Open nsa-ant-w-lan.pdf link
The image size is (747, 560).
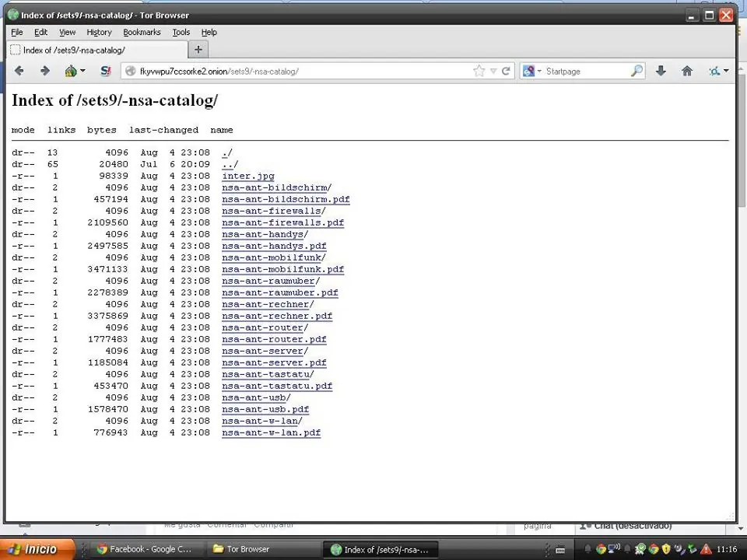click(271, 433)
